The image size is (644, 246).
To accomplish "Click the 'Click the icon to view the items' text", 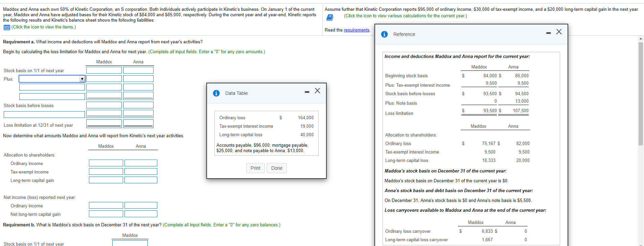I will pos(44,27).
